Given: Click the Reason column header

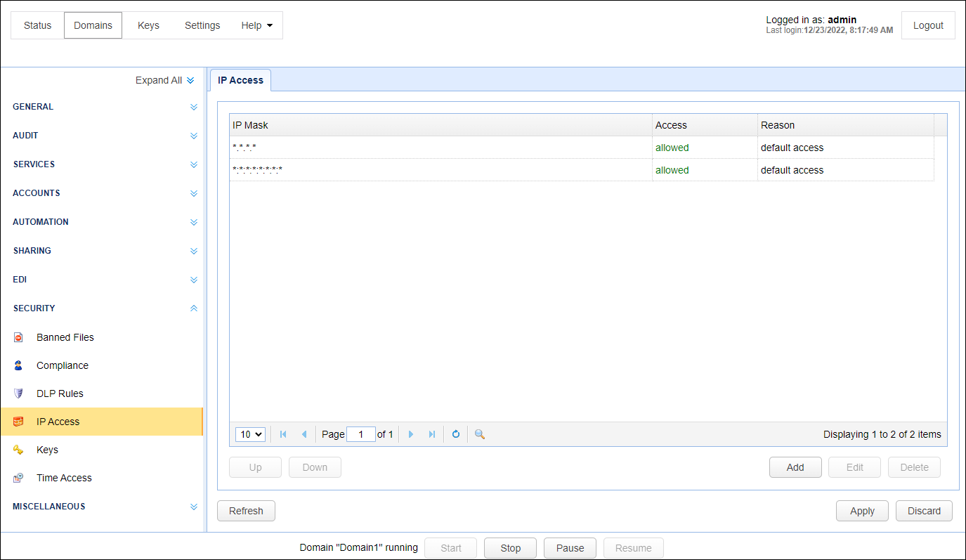Looking at the screenshot, I should 846,125.
